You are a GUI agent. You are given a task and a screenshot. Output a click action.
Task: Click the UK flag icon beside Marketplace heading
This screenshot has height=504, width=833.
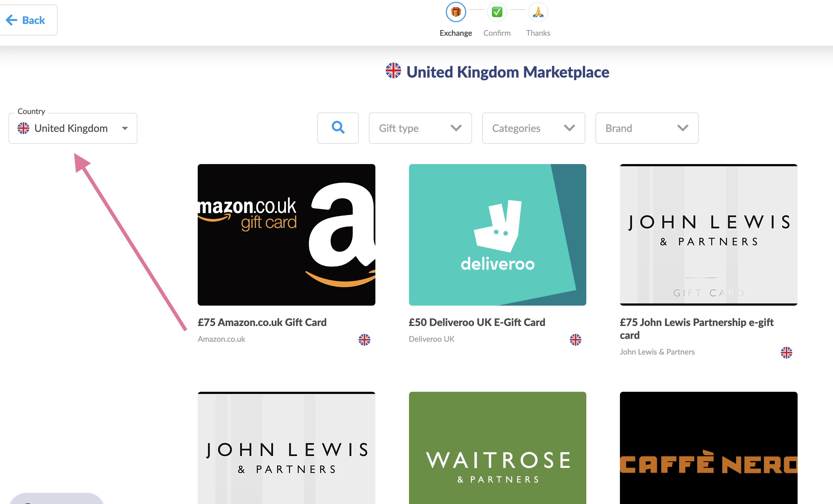[x=393, y=70]
